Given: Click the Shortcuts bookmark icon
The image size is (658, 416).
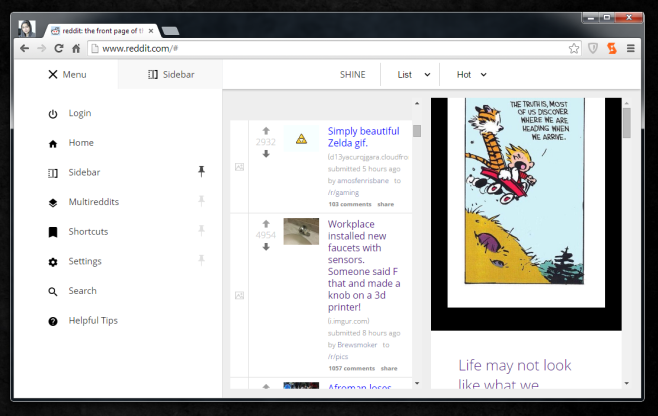Looking at the screenshot, I should [x=53, y=232].
